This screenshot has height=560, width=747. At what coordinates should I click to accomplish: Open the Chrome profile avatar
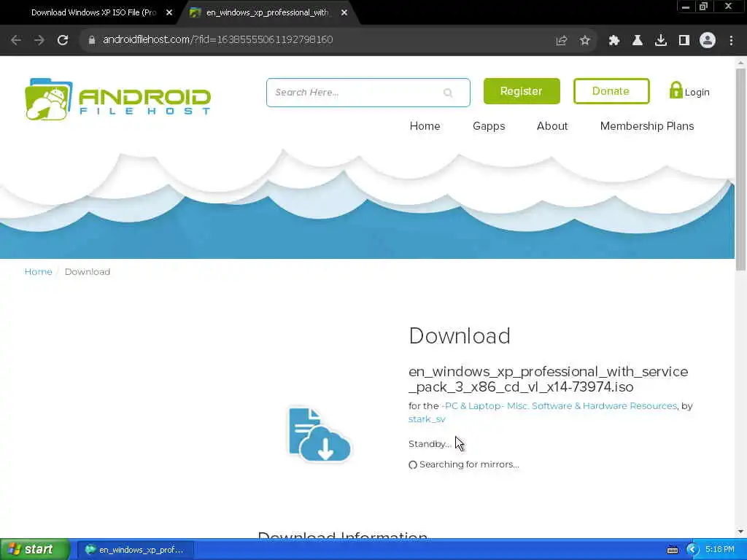click(x=708, y=41)
